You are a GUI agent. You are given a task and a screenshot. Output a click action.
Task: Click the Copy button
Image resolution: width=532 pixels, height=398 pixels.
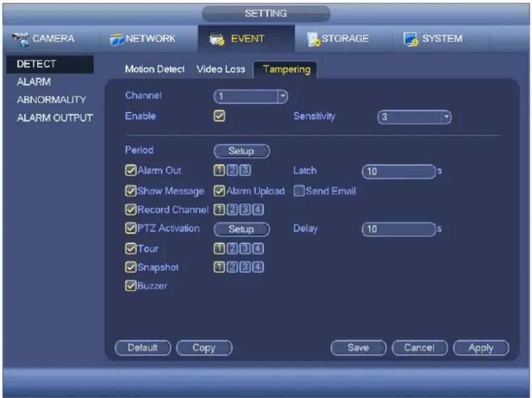pos(204,348)
